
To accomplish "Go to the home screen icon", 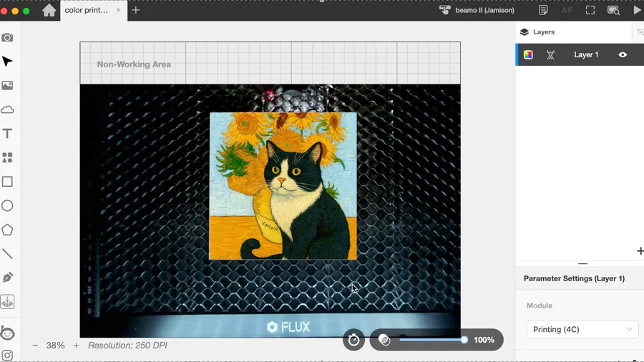I will [49, 10].
